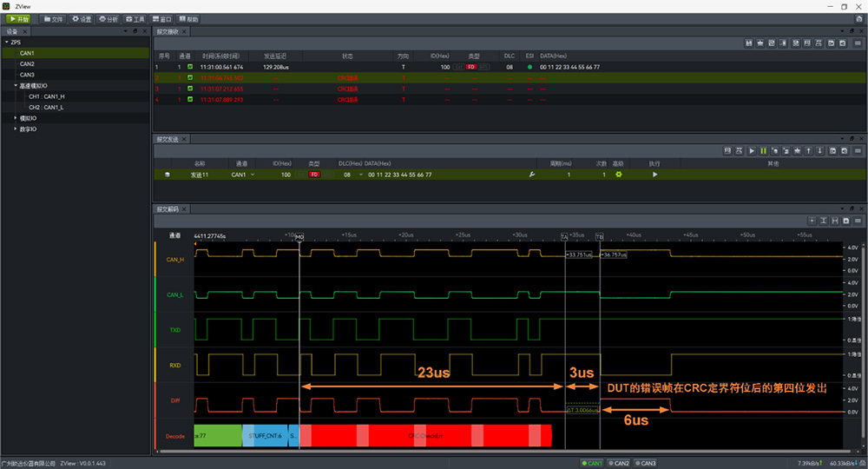Screen dimensions: 868x469
Task: Open the 文件 menu
Action: (54, 18)
